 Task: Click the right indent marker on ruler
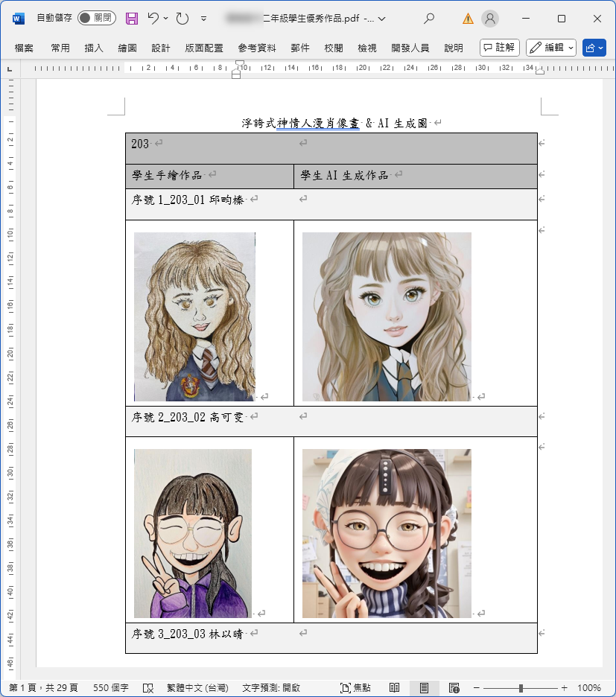540,71
